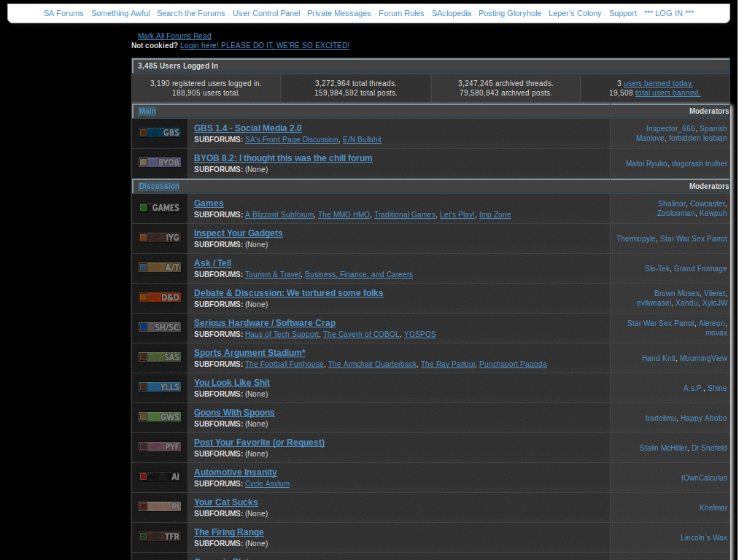
Task: Click the D&D forum icon
Action: (x=160, y=297)
